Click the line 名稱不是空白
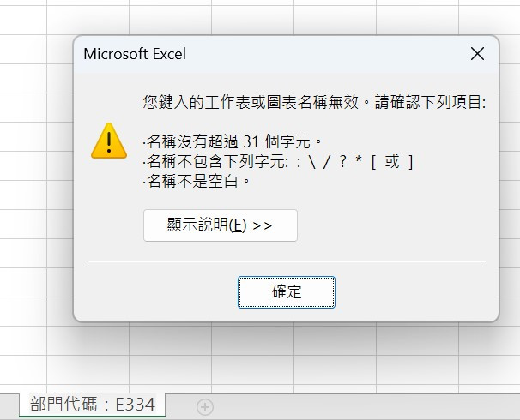Viewport: 520px width, 420px height. point(197,181)
